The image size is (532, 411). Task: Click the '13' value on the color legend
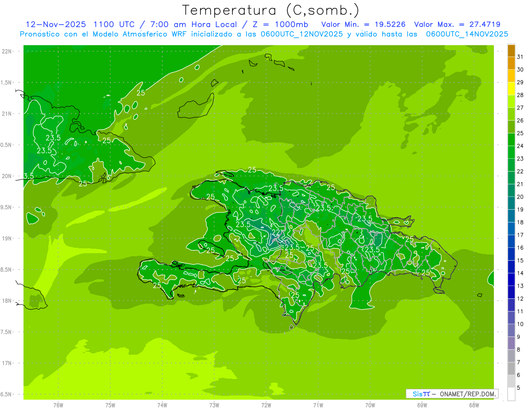pos(520,286)
